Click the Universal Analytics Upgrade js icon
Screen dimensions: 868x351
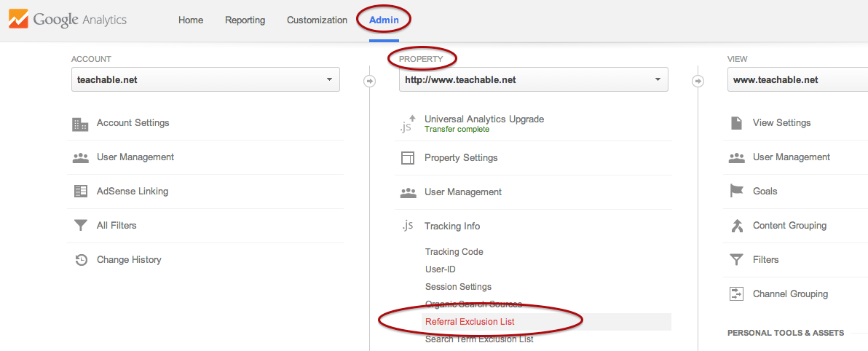pos(408,124)
